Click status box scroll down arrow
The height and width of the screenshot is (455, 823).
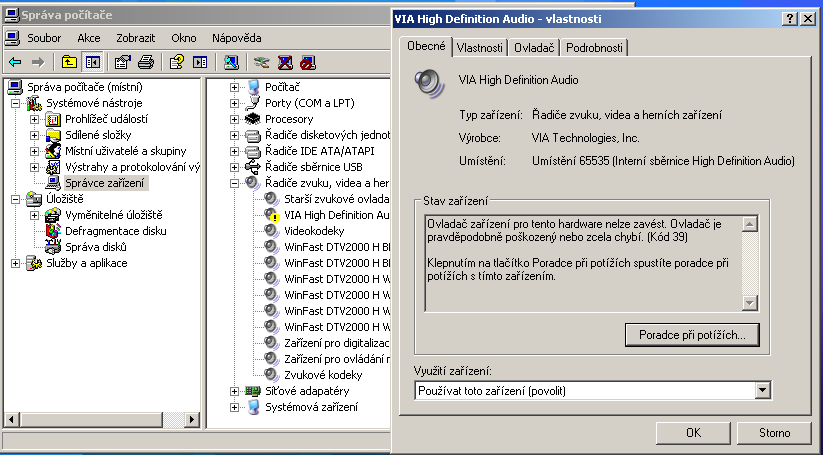tap(750, 303)
